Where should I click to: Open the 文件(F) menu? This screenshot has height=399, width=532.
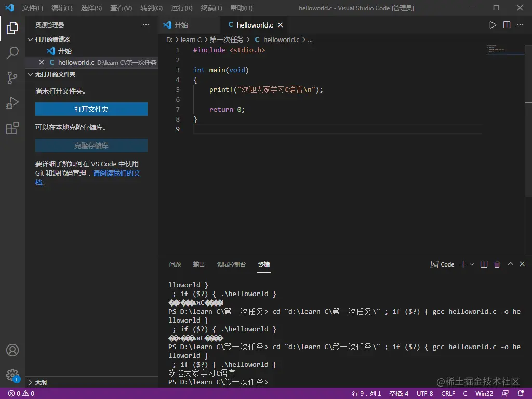pyautogui.click(x=33, y=8)
